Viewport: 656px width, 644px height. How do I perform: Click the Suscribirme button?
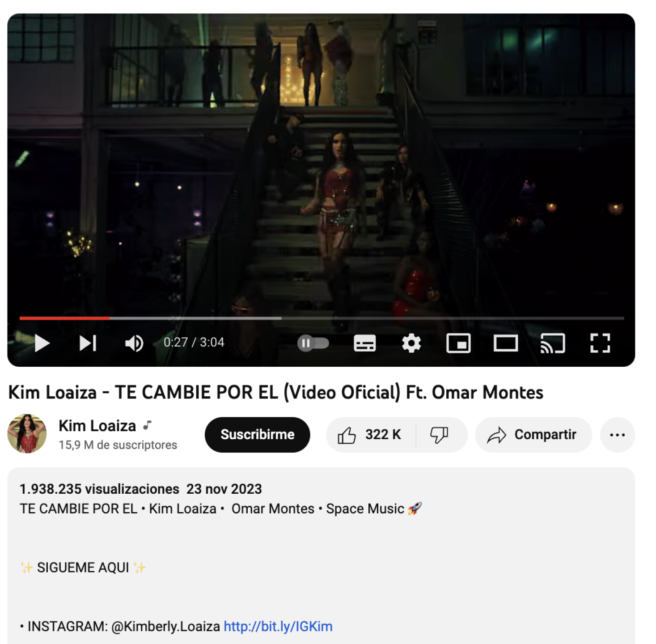tap(258, 435)
